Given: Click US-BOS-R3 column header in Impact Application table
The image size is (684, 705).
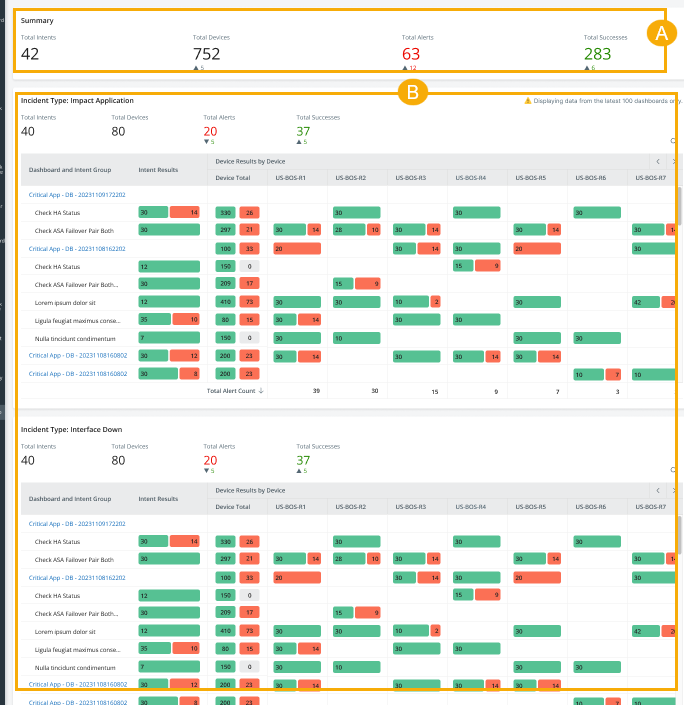Looking at the screenshot, I should [x=412, y=178].
